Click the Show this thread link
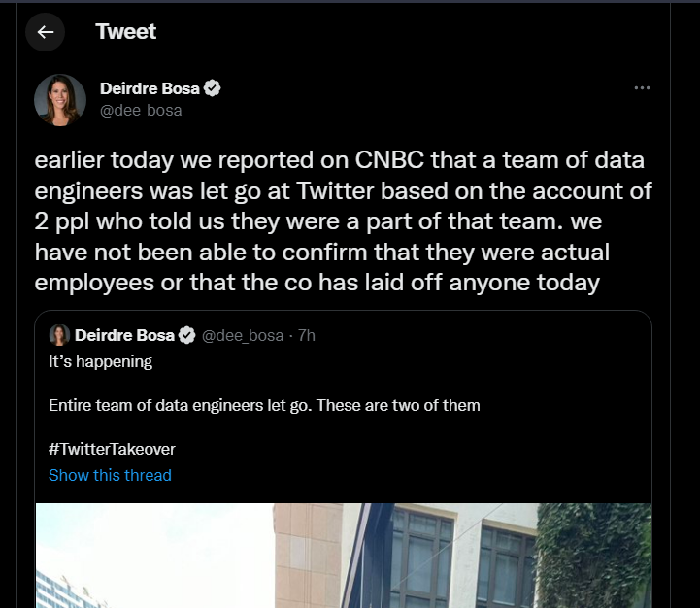This screenshot has width=700, height=608. tap(110, 475)
